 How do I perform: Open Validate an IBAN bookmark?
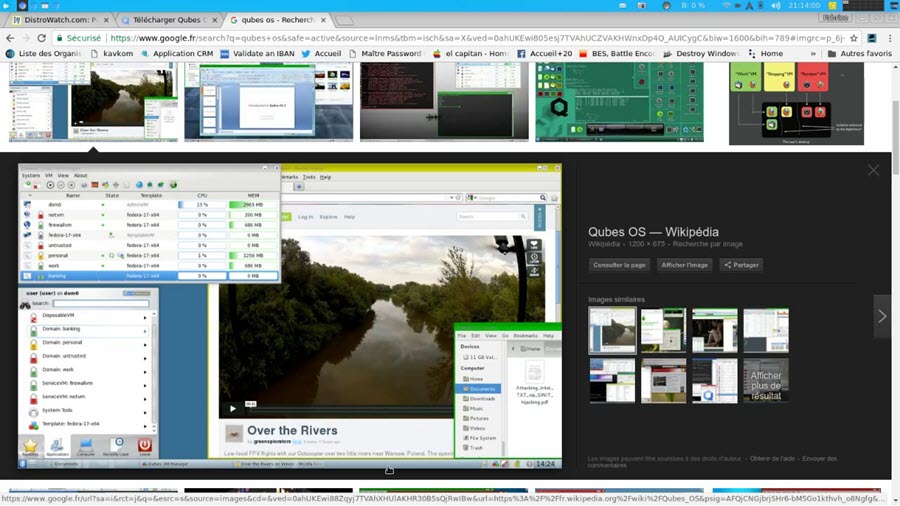(x=258, y=53)
